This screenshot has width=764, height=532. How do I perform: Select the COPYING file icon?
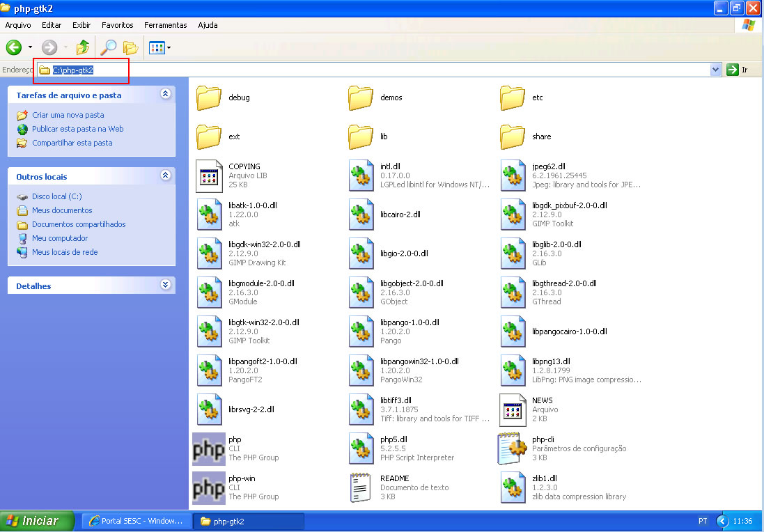(x=209, y=175)
